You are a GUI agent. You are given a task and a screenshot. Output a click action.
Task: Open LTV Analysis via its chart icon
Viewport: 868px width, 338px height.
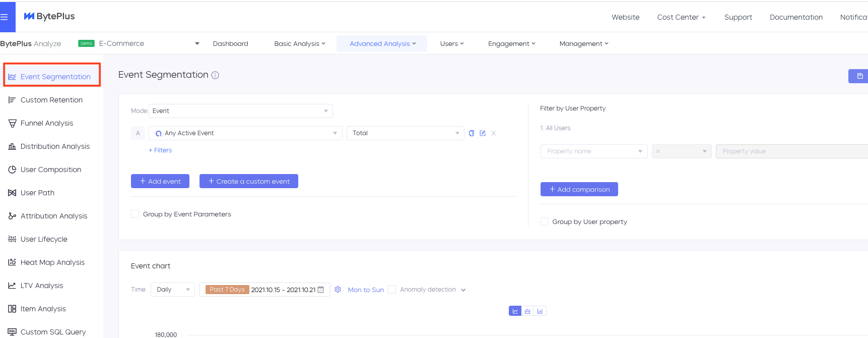(x=12, y=286)
